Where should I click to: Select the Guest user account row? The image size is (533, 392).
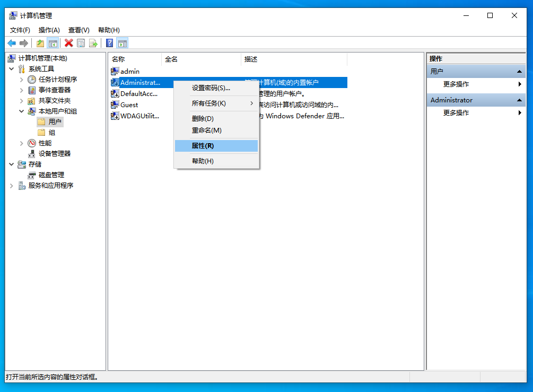129,105
